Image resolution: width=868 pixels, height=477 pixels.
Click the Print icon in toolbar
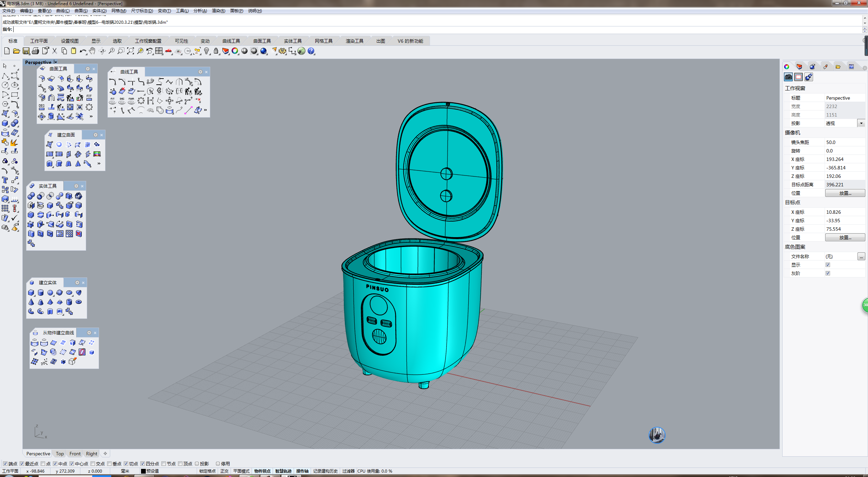tap(36, 51)
